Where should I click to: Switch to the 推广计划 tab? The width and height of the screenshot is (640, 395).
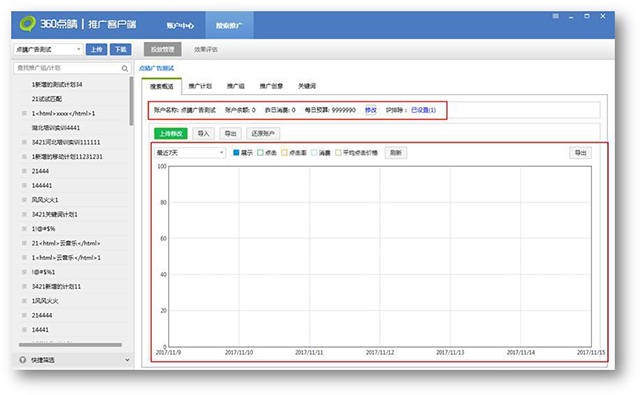(200, 86)
